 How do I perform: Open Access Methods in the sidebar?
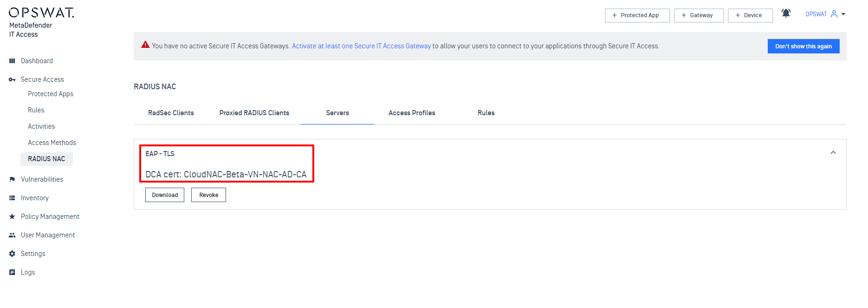[52, 143]
